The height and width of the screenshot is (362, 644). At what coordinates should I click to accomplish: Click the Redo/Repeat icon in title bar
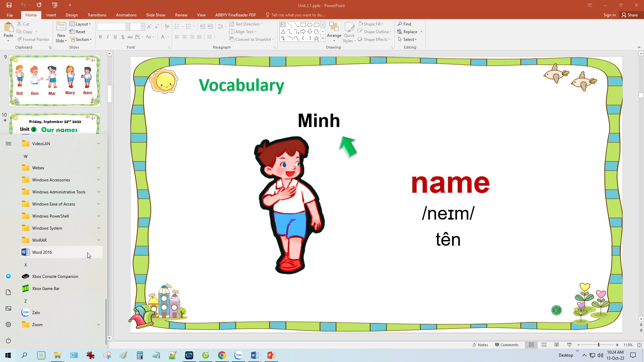click(39, 5)
